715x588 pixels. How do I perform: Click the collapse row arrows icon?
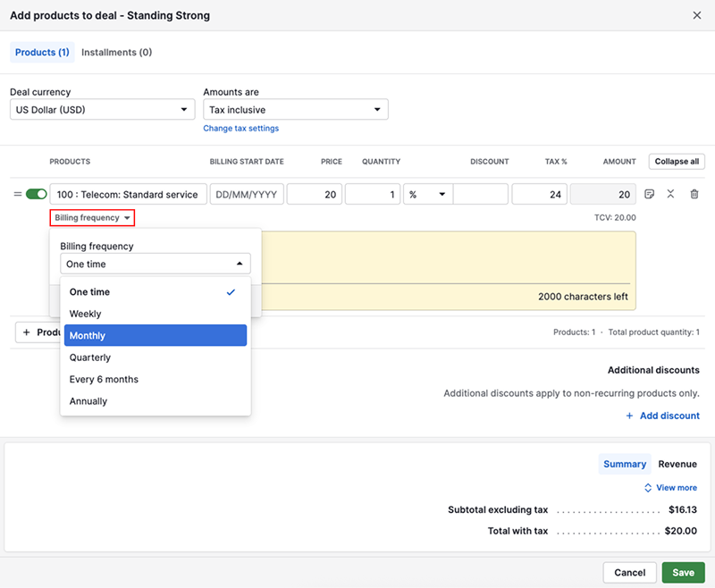(x=671, y=194)
